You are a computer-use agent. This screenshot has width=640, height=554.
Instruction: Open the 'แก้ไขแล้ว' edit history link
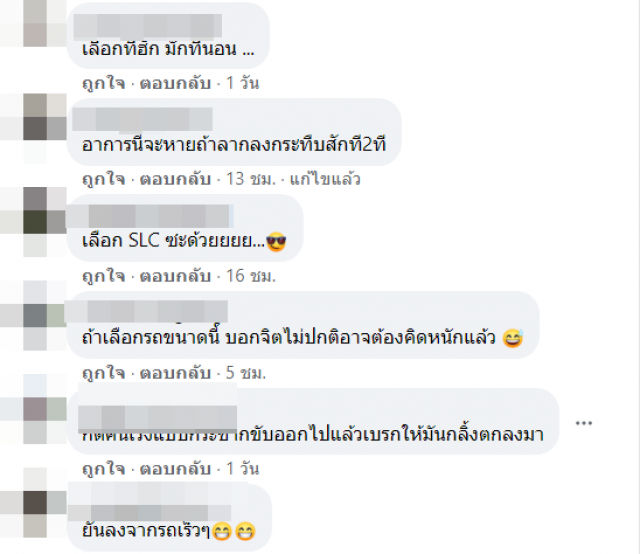pos(325,179)
